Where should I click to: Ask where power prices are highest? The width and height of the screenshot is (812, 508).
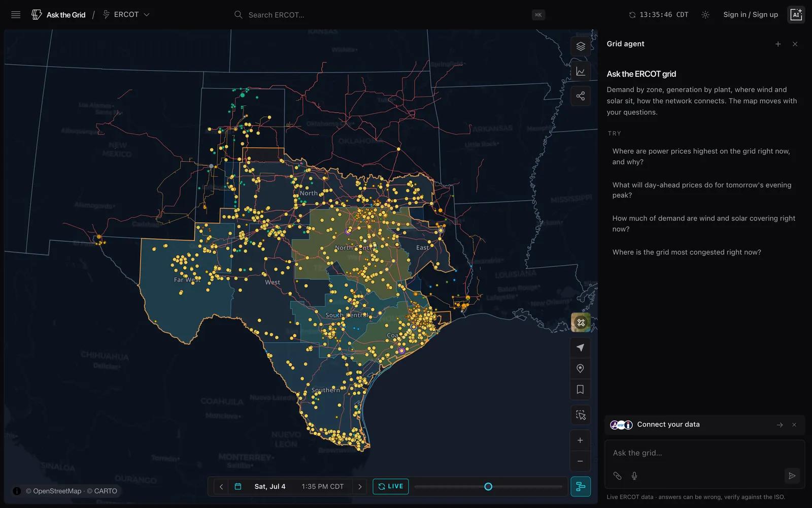tap(704, 156)
